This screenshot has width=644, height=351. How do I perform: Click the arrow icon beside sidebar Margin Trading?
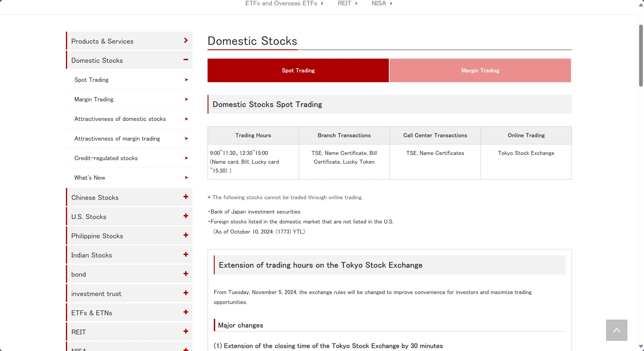point(186,99)
